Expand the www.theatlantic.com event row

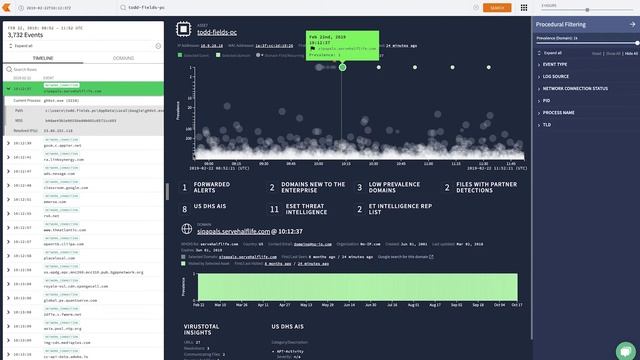[8, 228]
